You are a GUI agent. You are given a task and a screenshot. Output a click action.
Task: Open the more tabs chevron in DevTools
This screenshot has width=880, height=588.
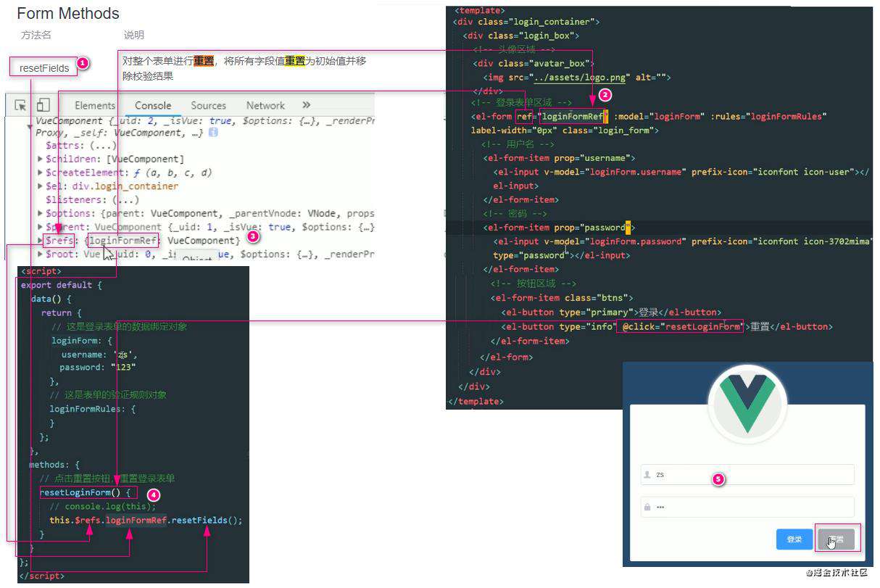306,105
